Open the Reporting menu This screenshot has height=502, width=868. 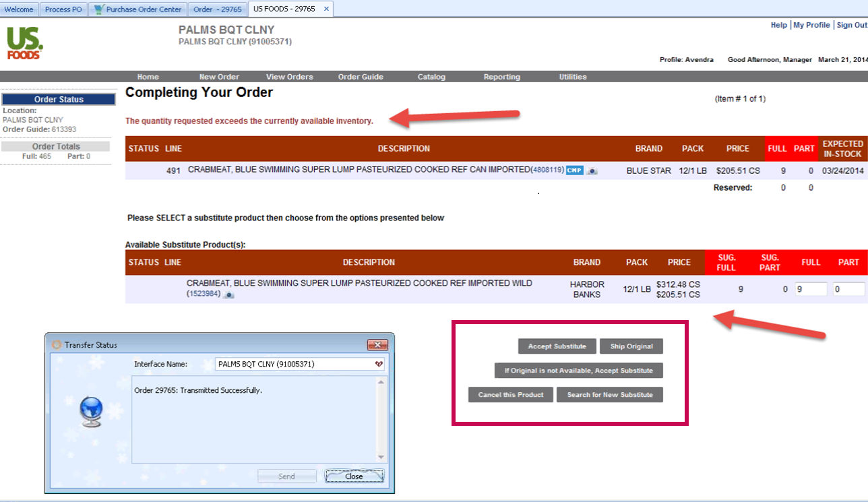point(502,77)
